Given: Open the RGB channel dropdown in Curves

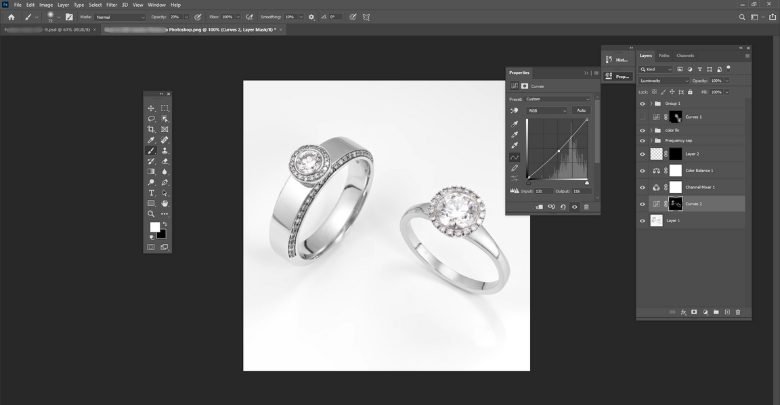Looking at the screenshot, I should tap(547, 110).
